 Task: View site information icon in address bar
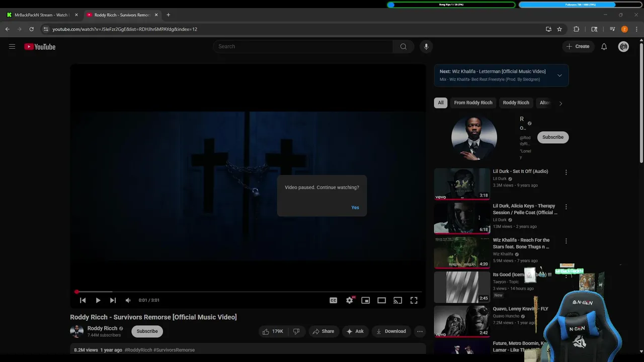pyautogui.click(x=46, y=29)
